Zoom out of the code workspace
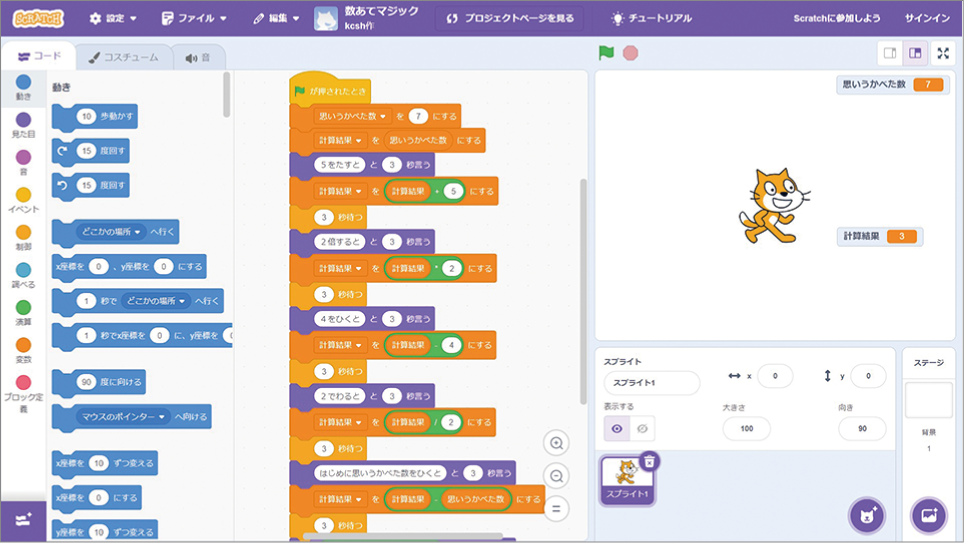964x545 pixels. click(556, 476)
